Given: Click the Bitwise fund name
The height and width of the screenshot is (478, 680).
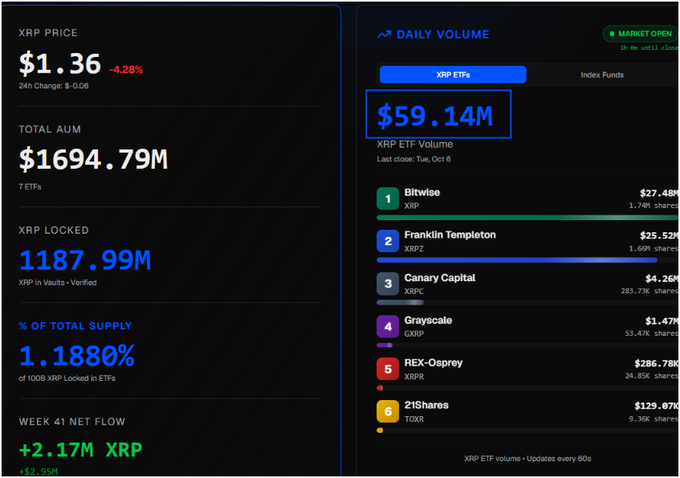Looking at the screenshot, I should [x=422, y=192].
